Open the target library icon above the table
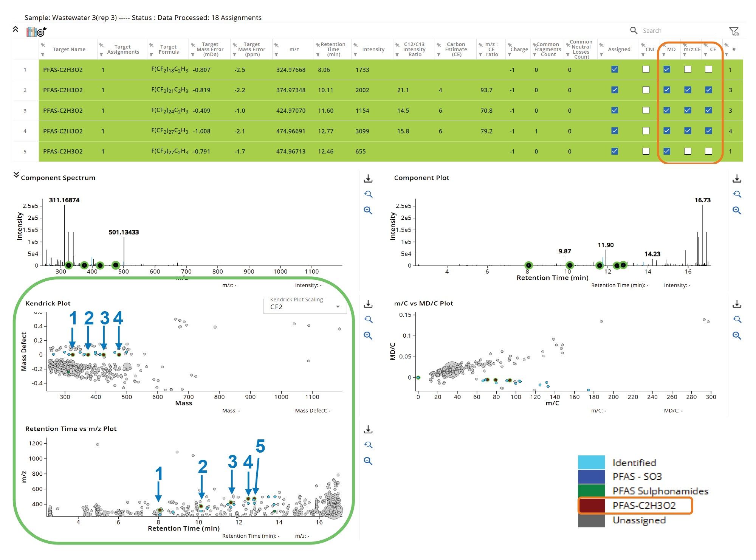The width and height of the screenshot is (756, 560). coord(36,31)
